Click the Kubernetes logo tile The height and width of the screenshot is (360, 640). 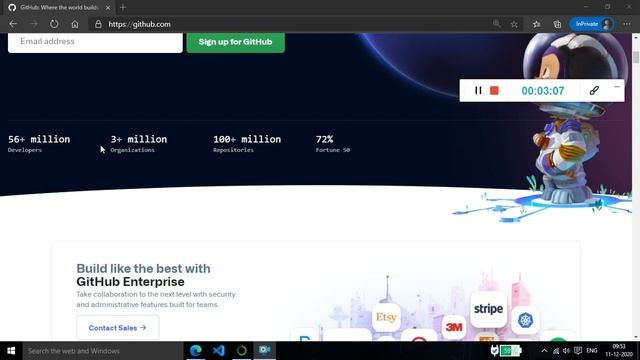[525, 320]
